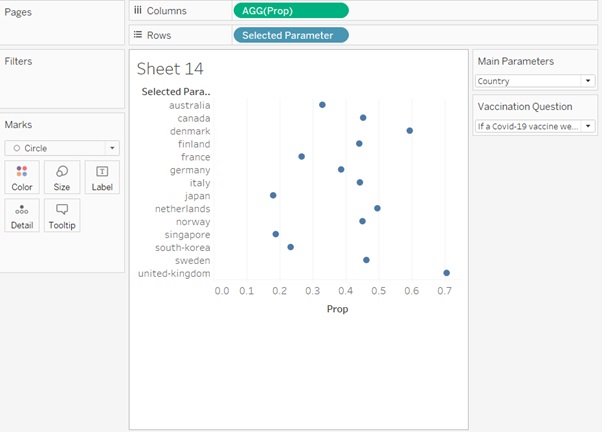Click the Detail marks button
This screenshot has height=432, width=602.
click(22, 215)
